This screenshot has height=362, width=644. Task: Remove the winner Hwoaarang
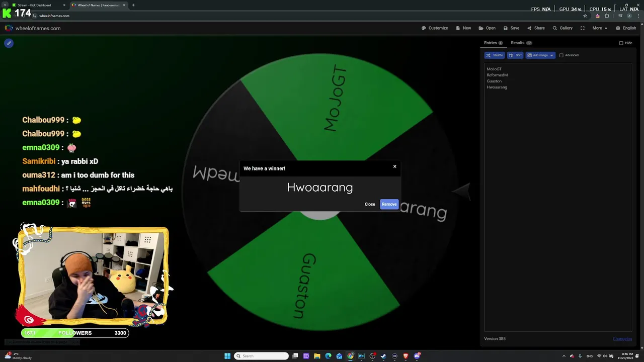[389, 204]
